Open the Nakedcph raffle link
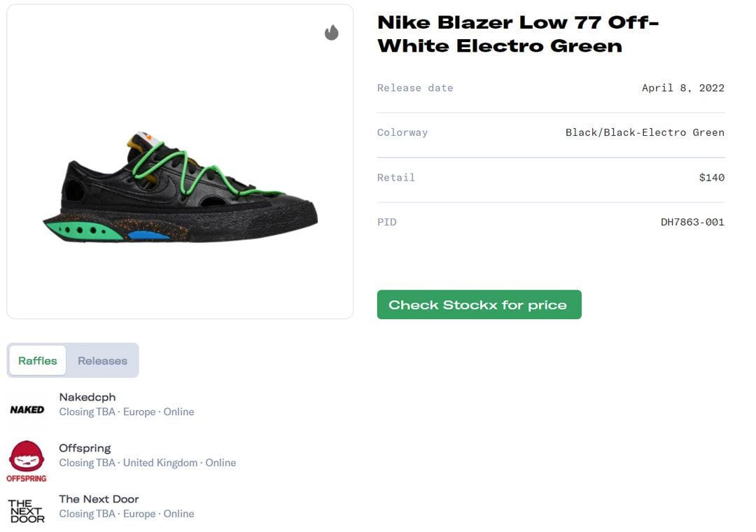The width and height of the screenshot is (756, 532). [87, 397]
